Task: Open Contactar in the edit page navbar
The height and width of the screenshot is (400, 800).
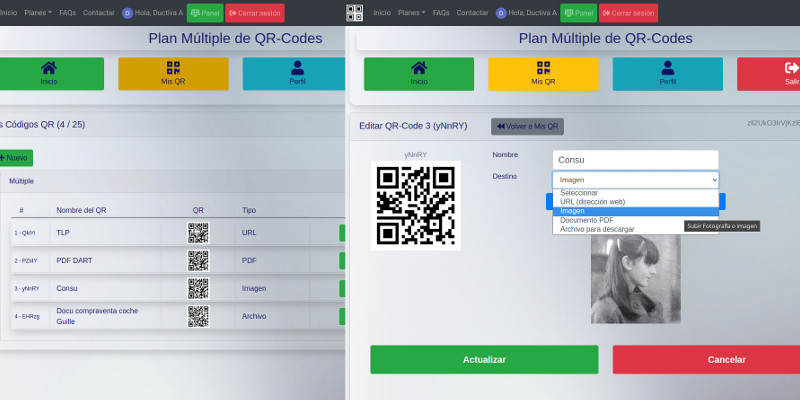Action: 472,13
